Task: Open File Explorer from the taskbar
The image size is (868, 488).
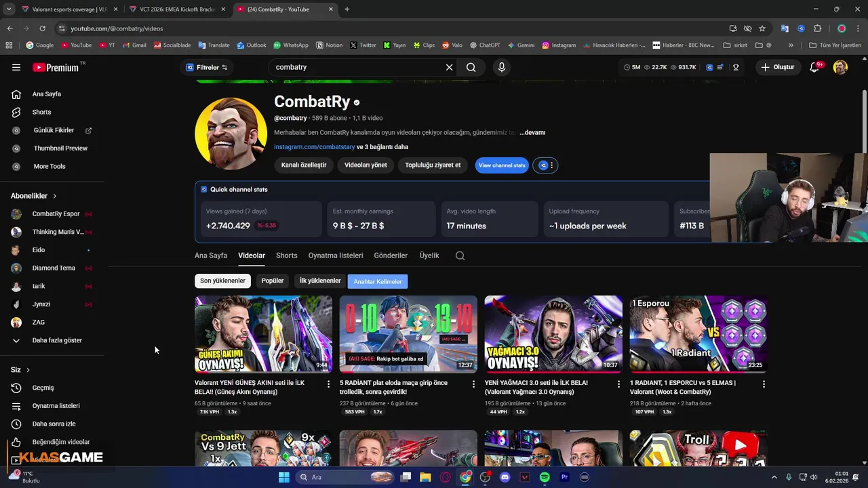Action: click(x=425, y=477)
